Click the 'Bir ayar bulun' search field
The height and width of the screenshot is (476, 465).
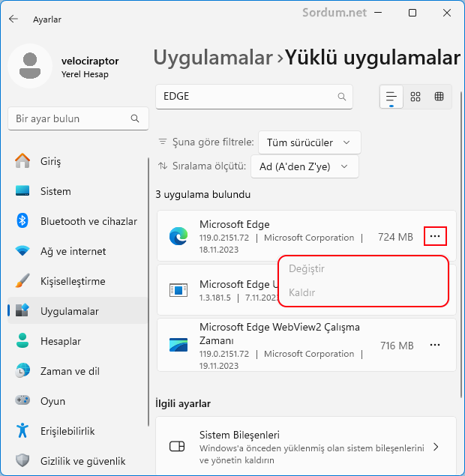pyautogui.click(x=78, y=118)
